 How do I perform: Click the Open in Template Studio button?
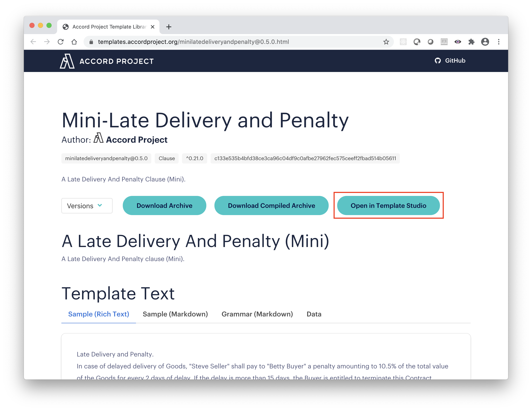coord(389,205)
